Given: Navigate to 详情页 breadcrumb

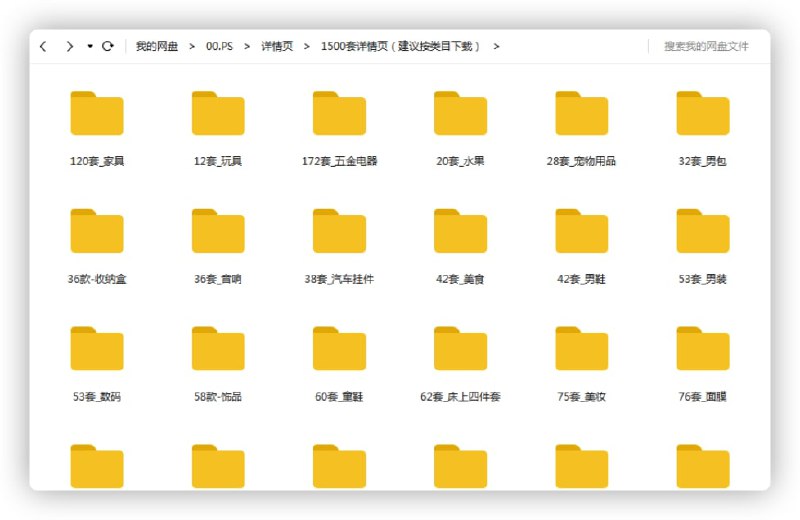Looking at the screenshot, I should tap(277, 46).
